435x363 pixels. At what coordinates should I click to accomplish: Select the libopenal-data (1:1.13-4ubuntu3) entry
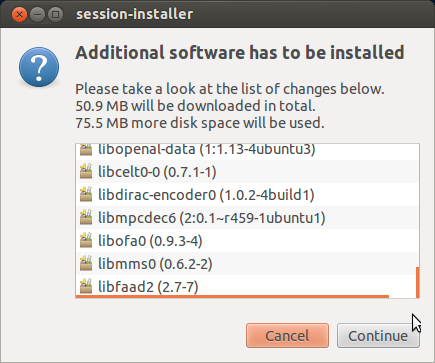pos(247,149)
